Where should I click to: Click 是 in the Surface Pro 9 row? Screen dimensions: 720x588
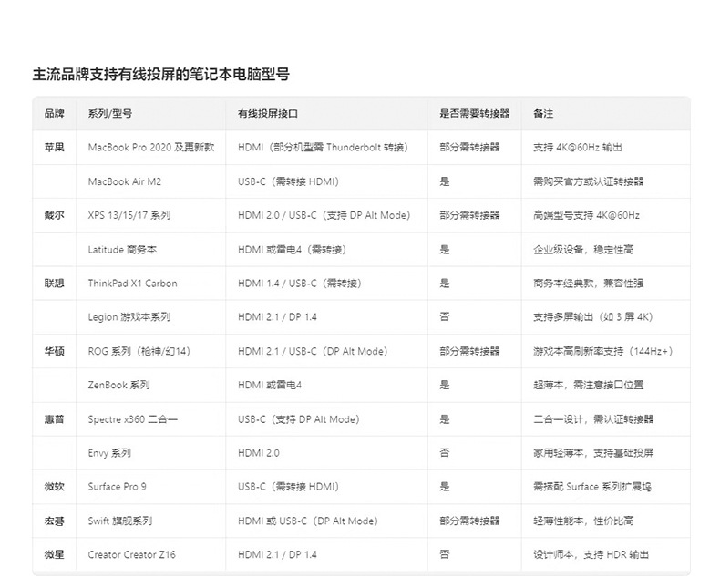click(445, 487)
